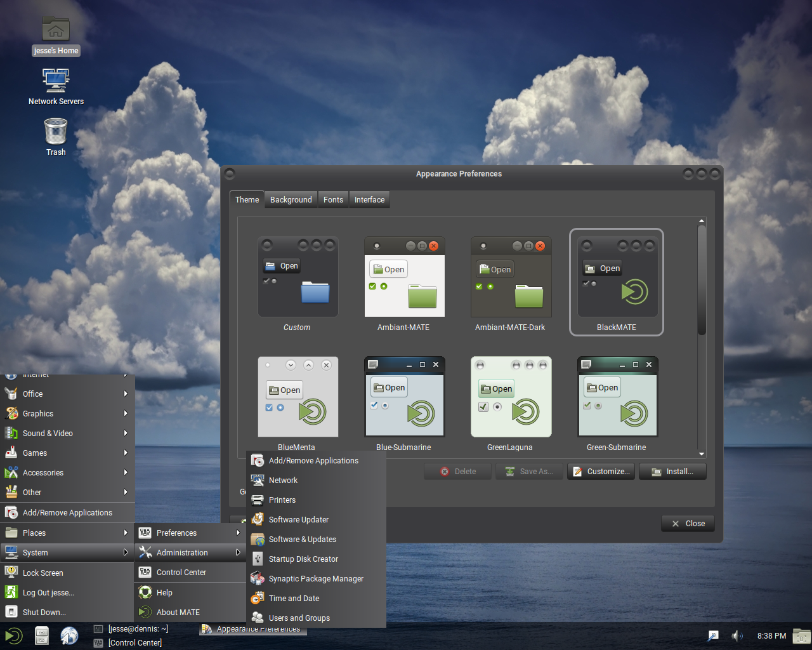Close the Appearance Preferences dialog via Close button

click(688, 524)
